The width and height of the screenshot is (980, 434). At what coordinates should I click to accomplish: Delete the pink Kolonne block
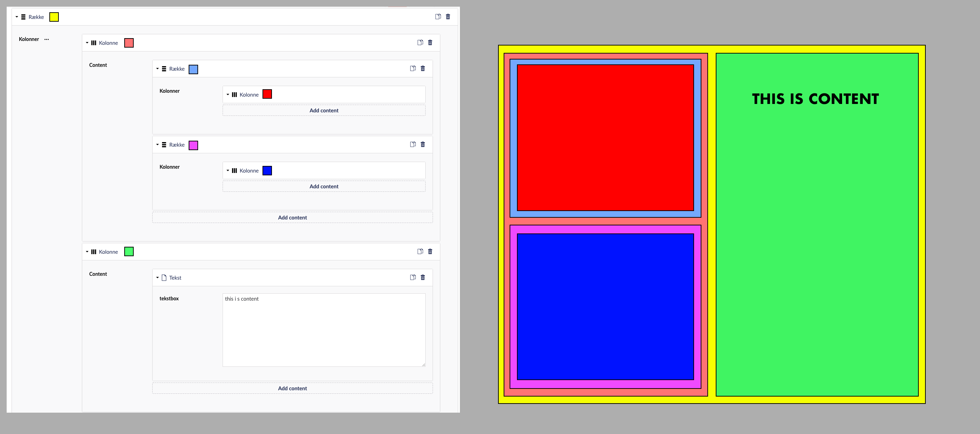tap(430, 43)
